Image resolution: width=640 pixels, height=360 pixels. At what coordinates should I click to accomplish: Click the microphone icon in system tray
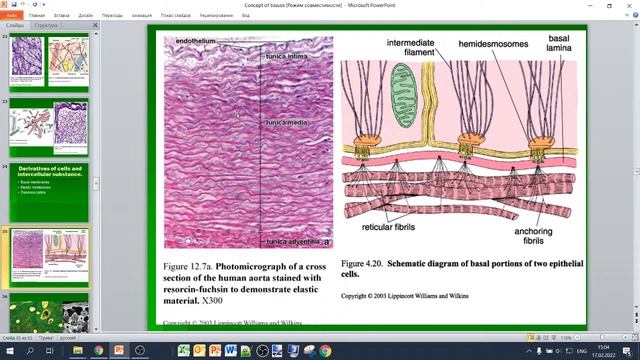tap(539, 351)
